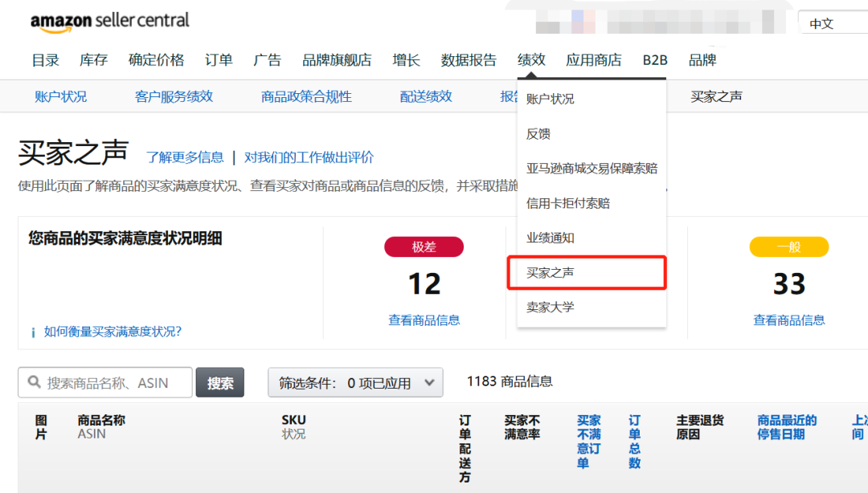View listings under 极差 count 12
This screenshot has height=493, width=868.
click(424, 320)
